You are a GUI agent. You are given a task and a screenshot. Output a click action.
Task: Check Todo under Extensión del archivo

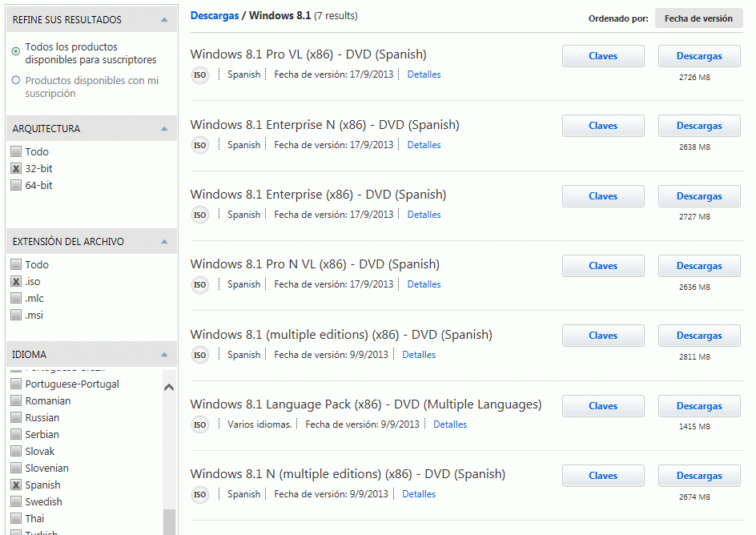(16, 264)
